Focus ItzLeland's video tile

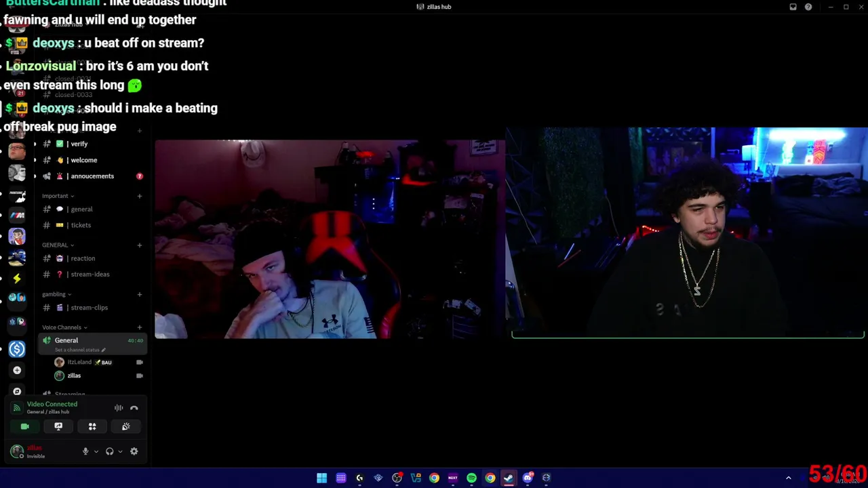click(330, 239)
